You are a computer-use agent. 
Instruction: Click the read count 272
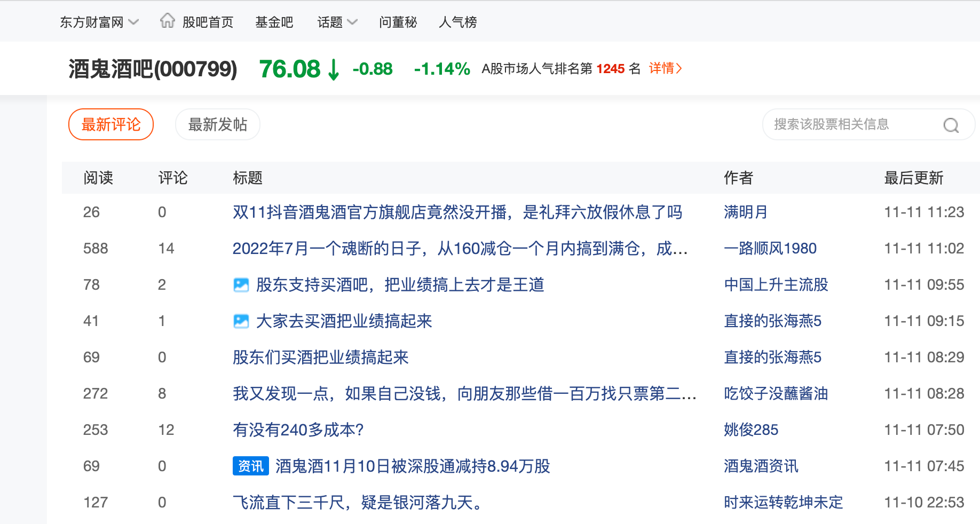(96, 394)
